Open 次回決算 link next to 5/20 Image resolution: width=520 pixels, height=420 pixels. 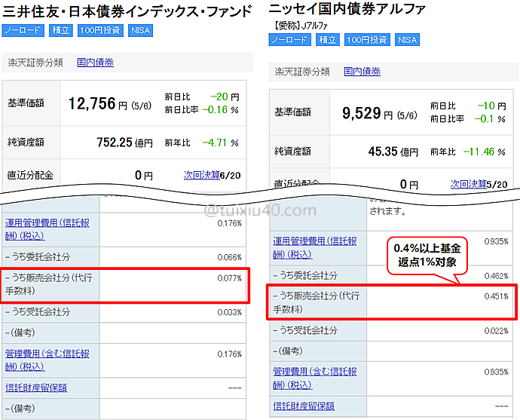[x=468, y=184]
